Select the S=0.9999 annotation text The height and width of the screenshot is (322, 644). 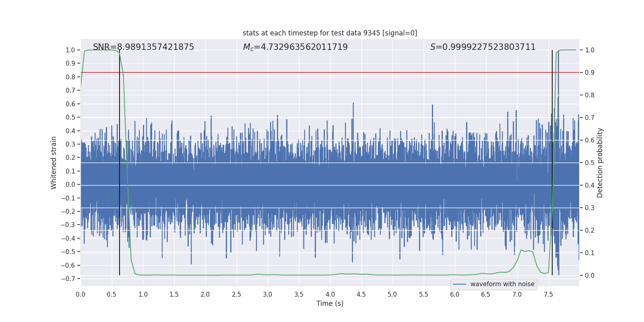(x=483, y=47)
